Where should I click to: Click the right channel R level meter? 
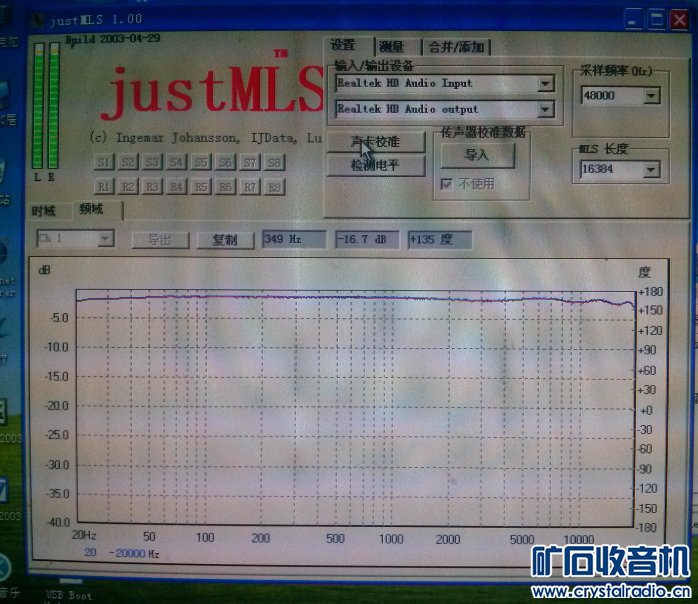(x=54, y=105)
